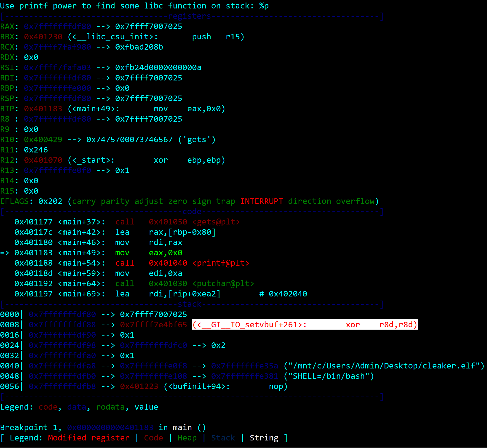This screenshot has height=448, width=487.
Task: Click the printf@plt call instruction
Action: 182,263
